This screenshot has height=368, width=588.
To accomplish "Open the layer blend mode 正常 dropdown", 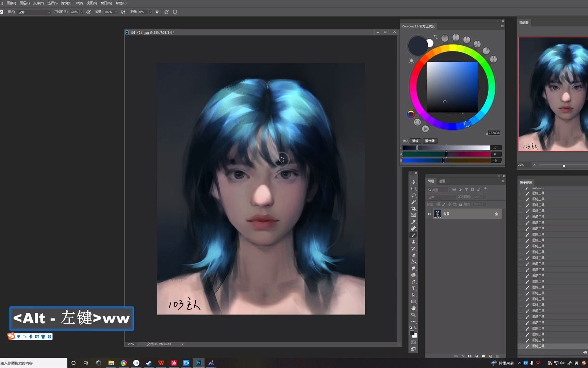I will pyautogui.click(x=441, y=197).
